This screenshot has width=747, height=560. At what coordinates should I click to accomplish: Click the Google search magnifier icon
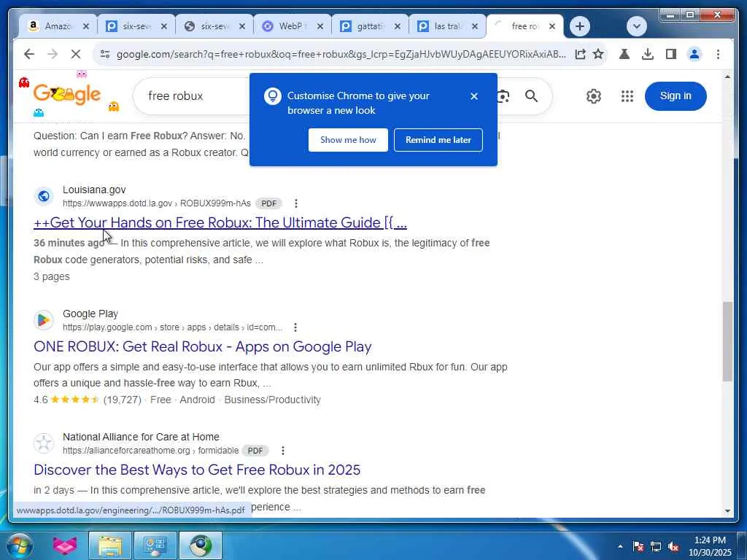(x=531, y=96)
